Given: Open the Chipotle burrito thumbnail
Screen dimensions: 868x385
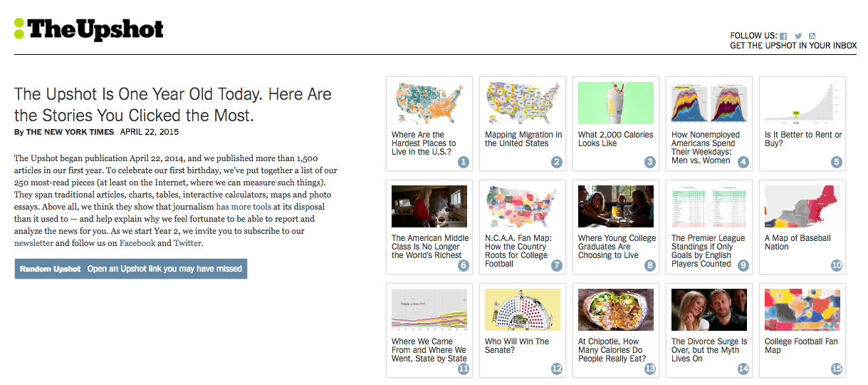Looking at the screenshot, I should 615,309.
